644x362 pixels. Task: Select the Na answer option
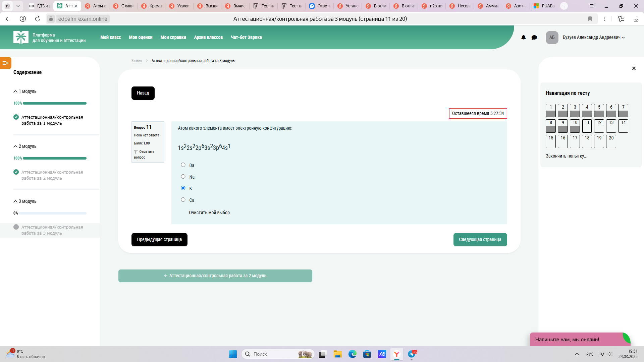click(x=183, y=177)
